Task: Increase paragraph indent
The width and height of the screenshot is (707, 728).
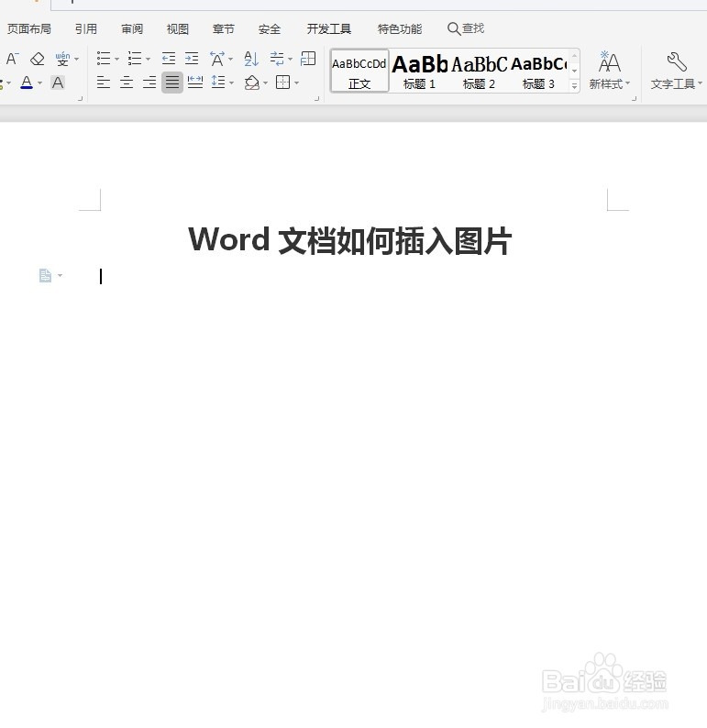Action: tap(192, 59)
